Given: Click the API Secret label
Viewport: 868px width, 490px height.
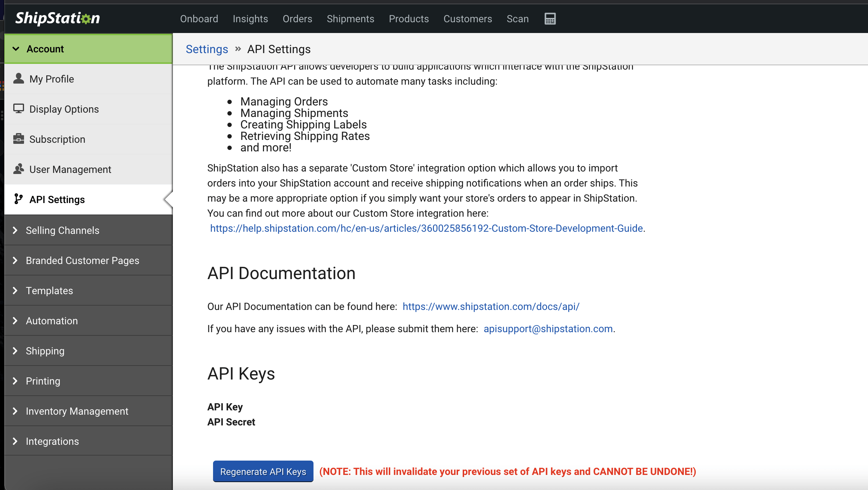Looking at the screenshot, I should pos(231,422).
